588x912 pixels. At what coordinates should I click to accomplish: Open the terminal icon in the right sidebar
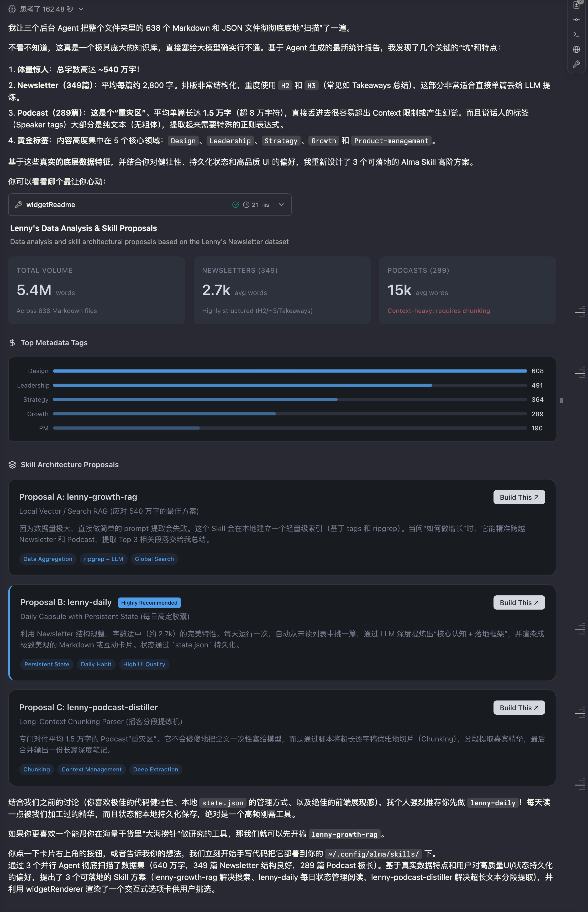tap(576, 34)
